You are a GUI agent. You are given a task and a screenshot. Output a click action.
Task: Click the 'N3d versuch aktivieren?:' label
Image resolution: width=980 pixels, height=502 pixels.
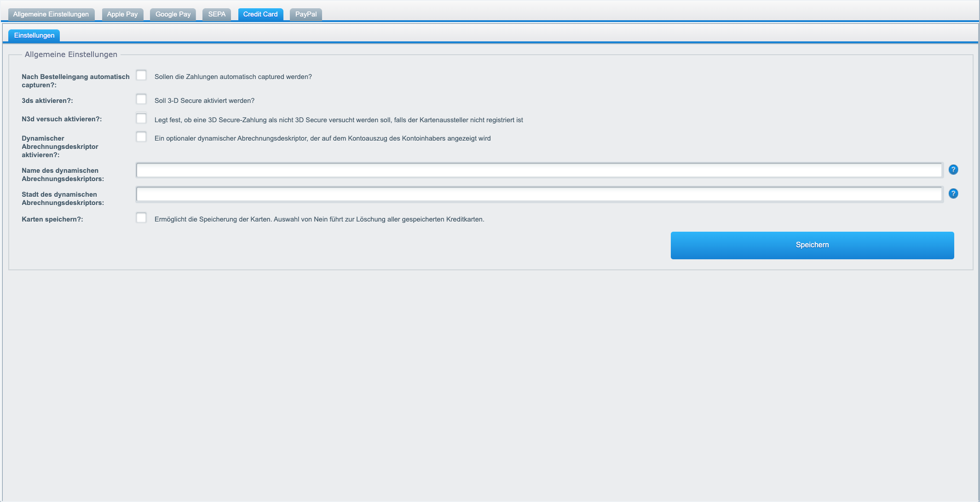(62, 119)
